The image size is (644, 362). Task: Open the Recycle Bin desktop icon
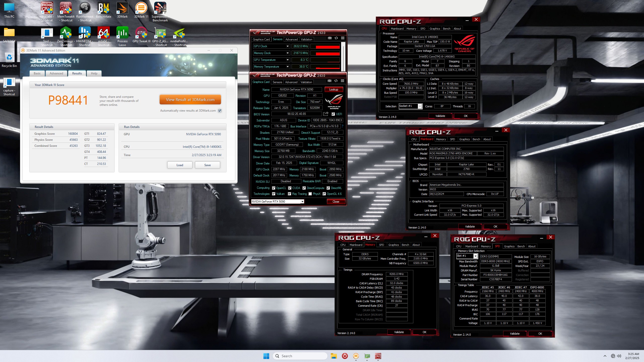point(9,60)
